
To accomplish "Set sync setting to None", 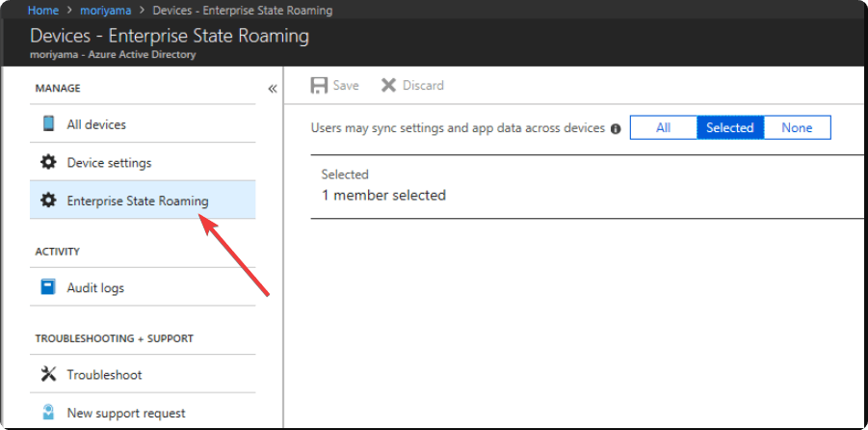I will point(797,127).
